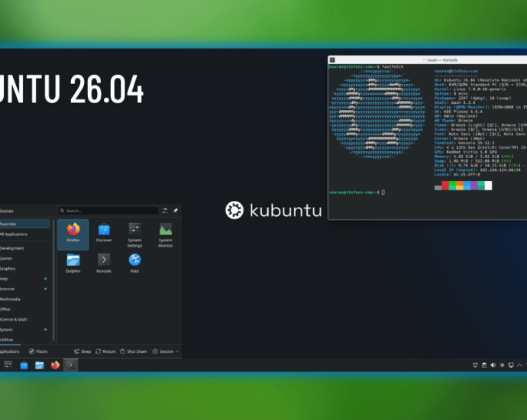
Task: Open the Graphics category
Action: (x=24, y=269)
